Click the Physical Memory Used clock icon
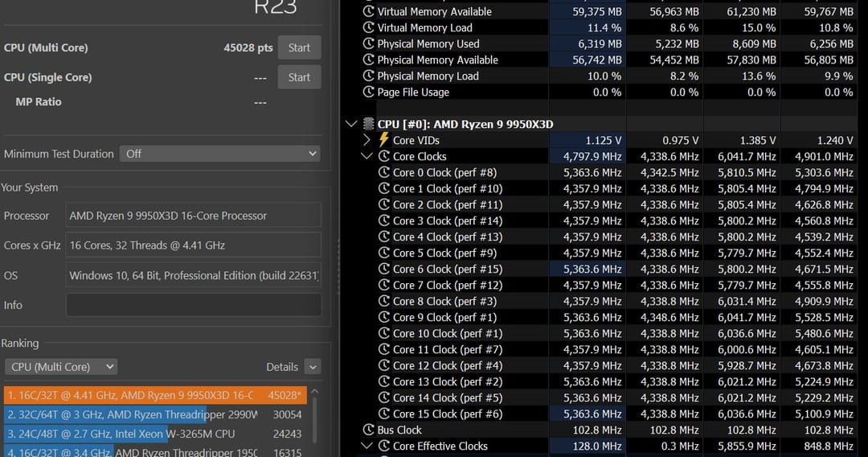 click(x=368, y=43)
